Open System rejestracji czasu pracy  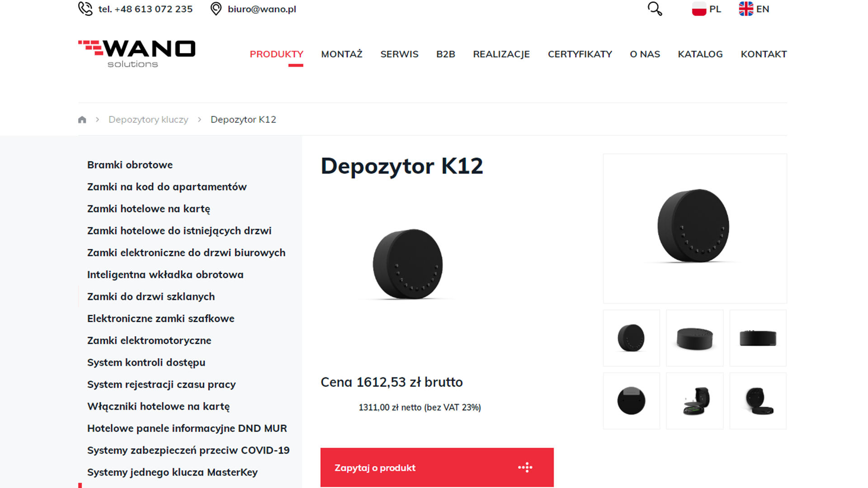click(161, 385)
